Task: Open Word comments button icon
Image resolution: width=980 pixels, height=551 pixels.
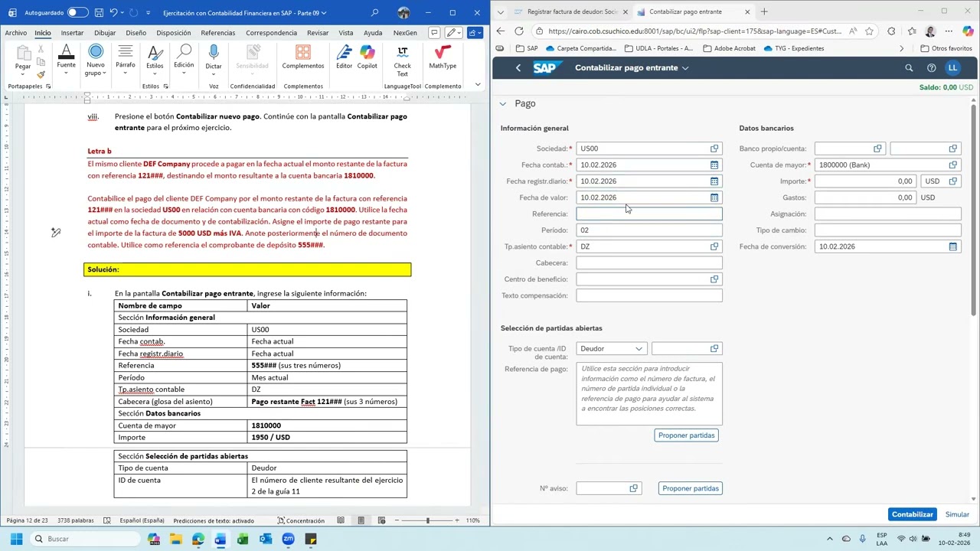Action: pos(434,33)
